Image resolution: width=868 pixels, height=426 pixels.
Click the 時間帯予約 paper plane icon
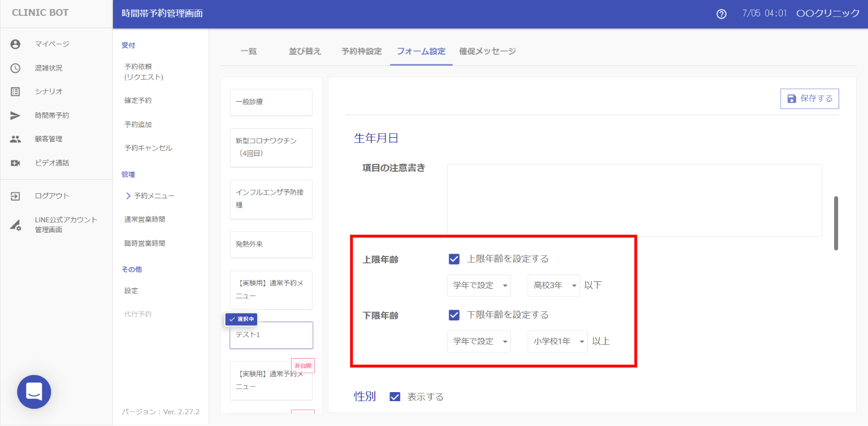point(15,115)
